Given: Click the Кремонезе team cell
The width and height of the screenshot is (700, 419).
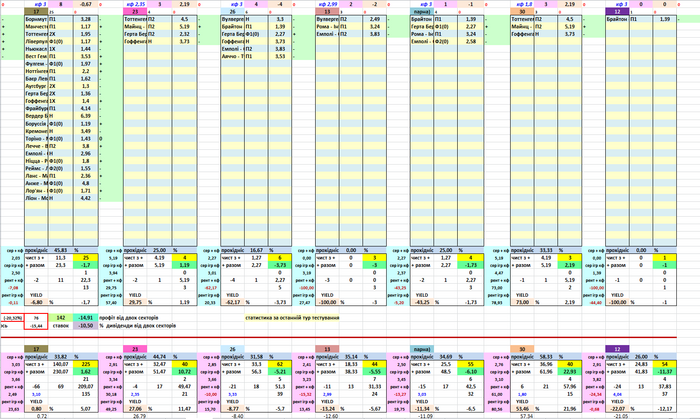Looking at the screenshot, I should coord(36,131).
